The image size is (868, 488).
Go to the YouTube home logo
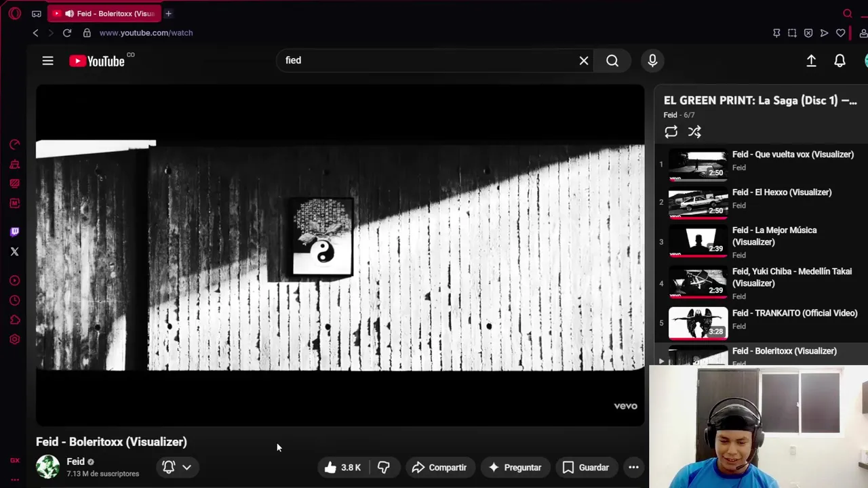97,61
